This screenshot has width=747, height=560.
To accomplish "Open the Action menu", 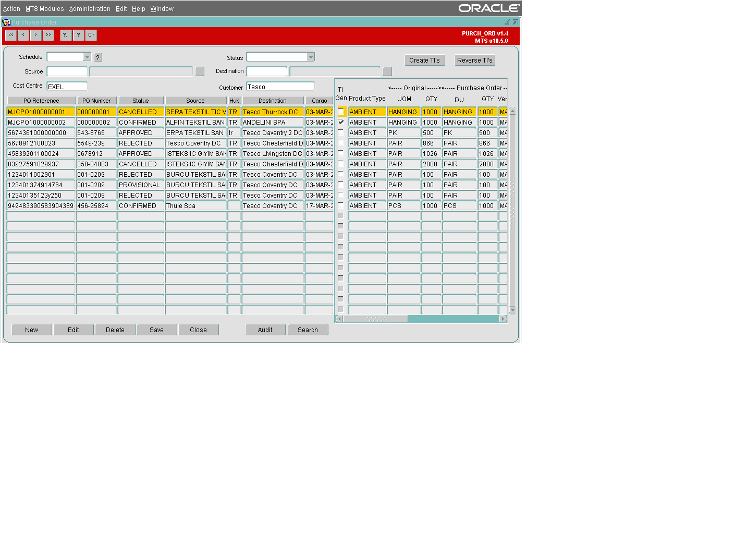I will coord(11,9).
